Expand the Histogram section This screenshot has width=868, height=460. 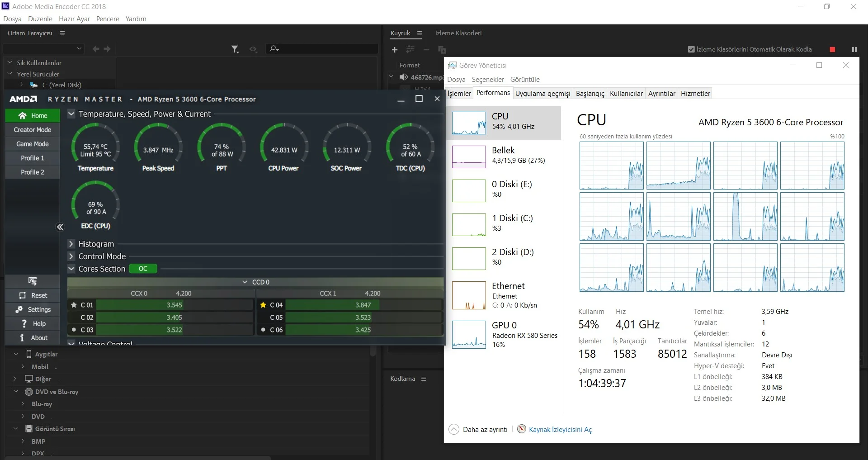[71, 244]
